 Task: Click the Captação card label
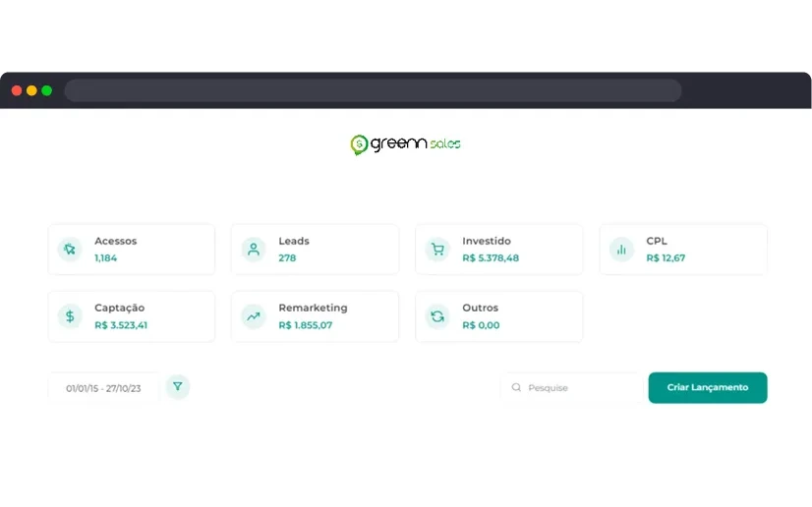pos(120,308)
